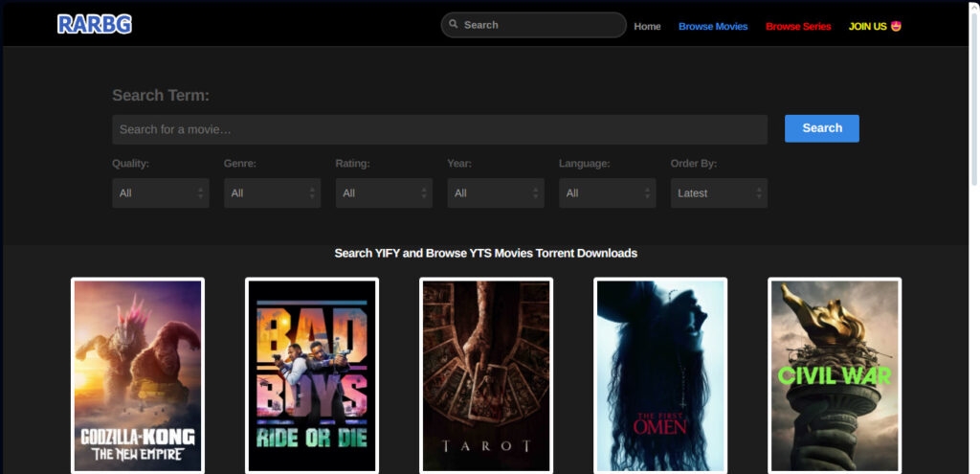Open the Godzilla x Kong poster

138,375
